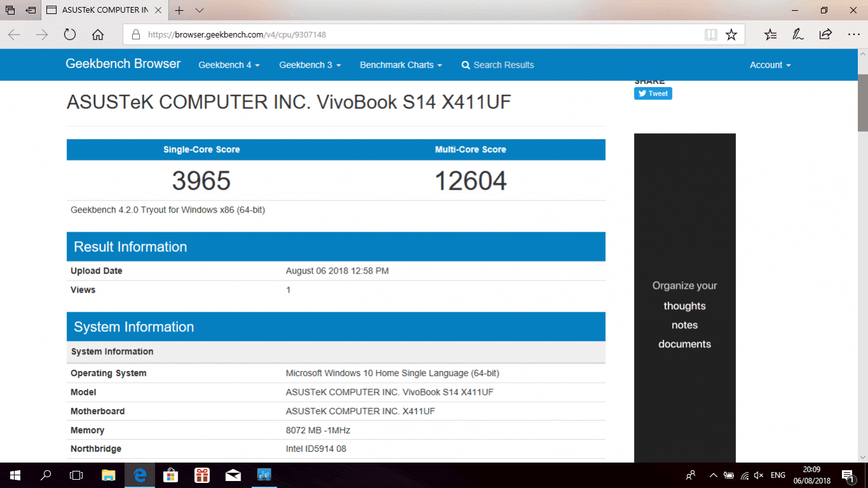Image resolution: width=868 pixels, height=488 pixels.
Task: Open the Benchmark Charts dropdown
Action: pos(401,65)
